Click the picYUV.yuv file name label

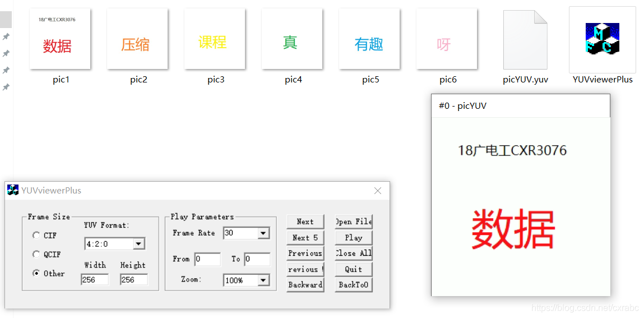(525, 80)
